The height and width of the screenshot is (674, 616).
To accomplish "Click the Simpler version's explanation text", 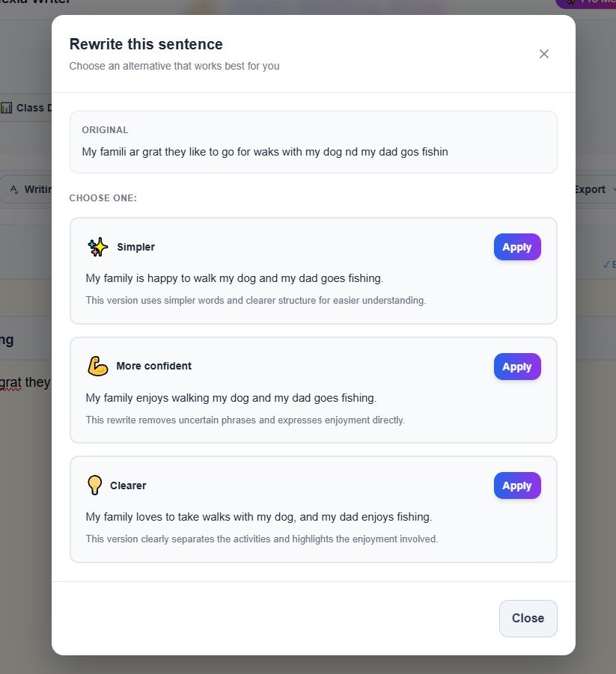I will coord(255,301).
